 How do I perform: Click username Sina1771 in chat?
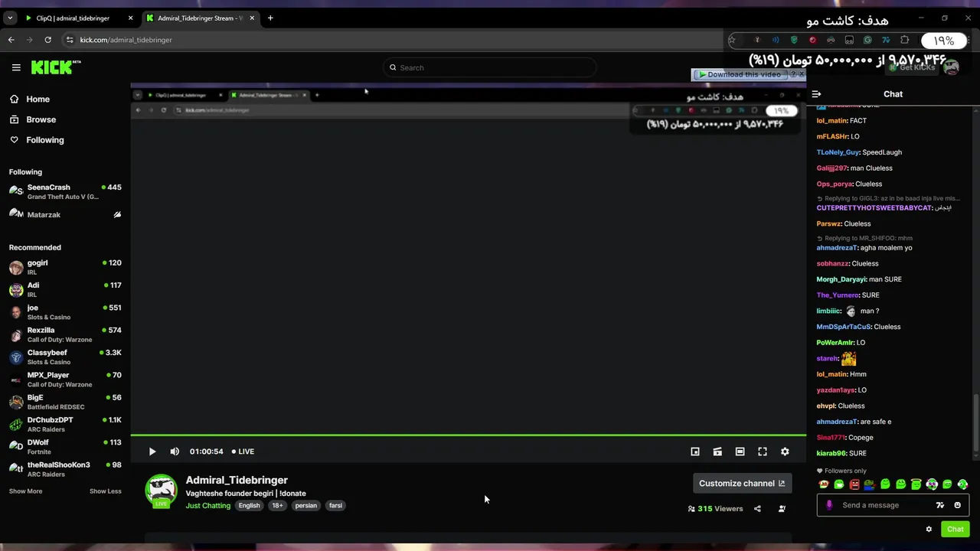pyautogui.click(x=831, y=438)
